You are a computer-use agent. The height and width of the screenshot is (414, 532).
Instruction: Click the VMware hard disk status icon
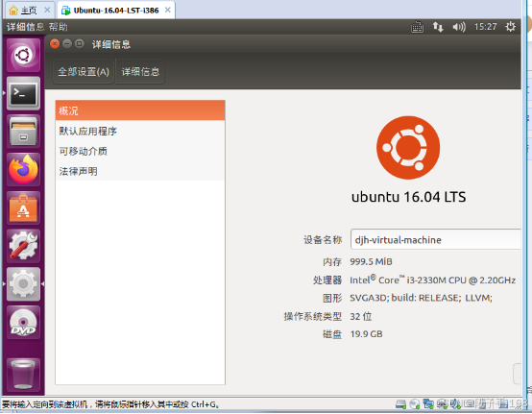click(x=401, y=403)
